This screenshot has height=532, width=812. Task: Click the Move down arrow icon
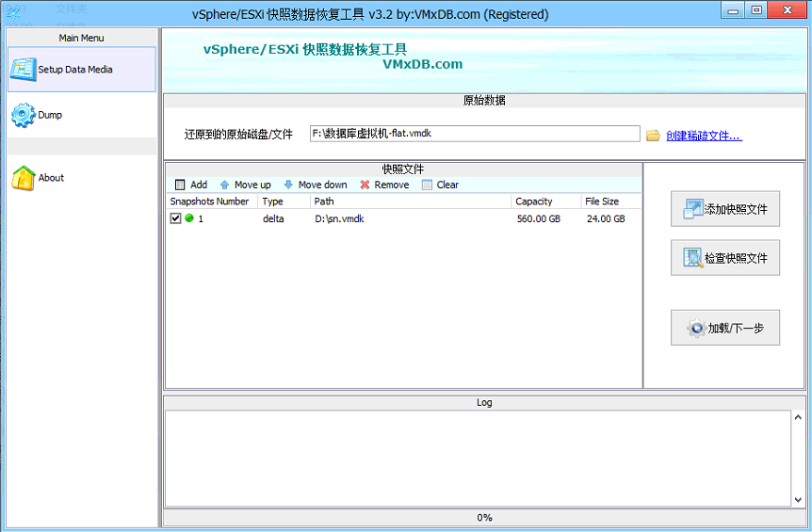pos(288,185)
